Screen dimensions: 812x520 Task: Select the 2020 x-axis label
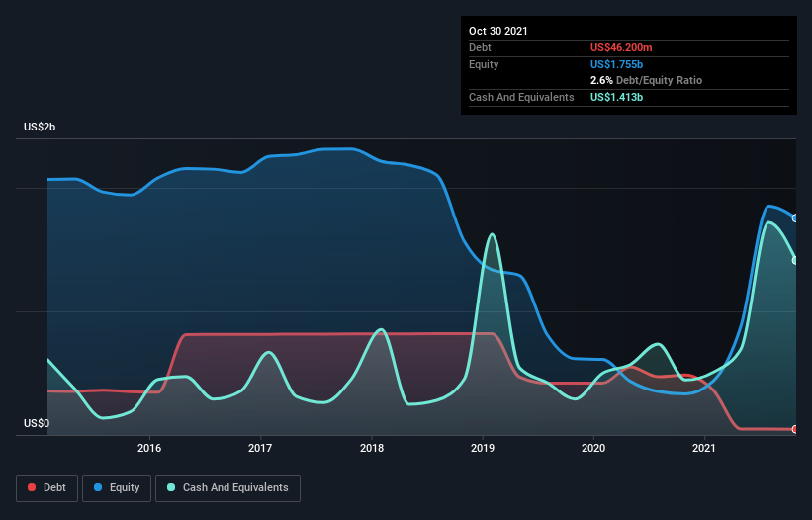[593, 448]
